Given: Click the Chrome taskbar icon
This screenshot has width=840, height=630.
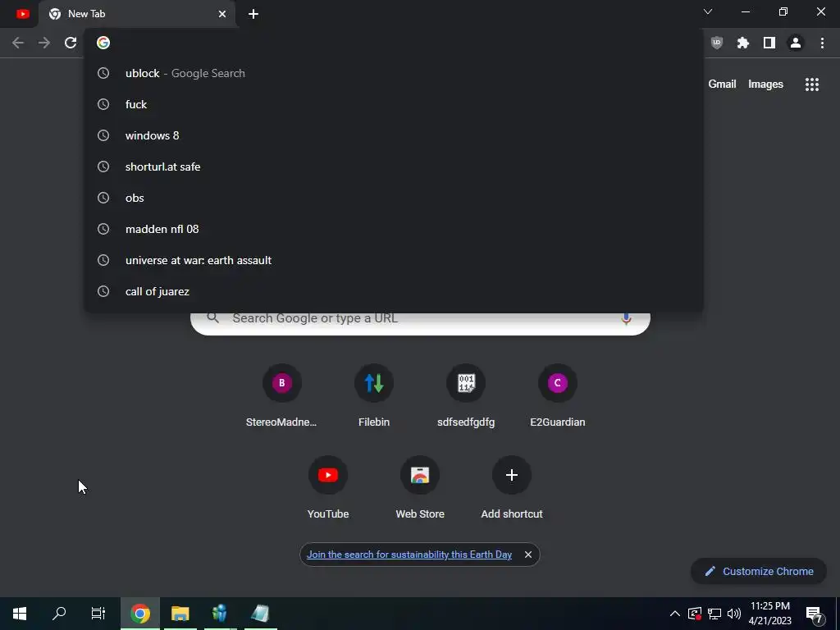Looking at the screenshot, I should point(139,614).
